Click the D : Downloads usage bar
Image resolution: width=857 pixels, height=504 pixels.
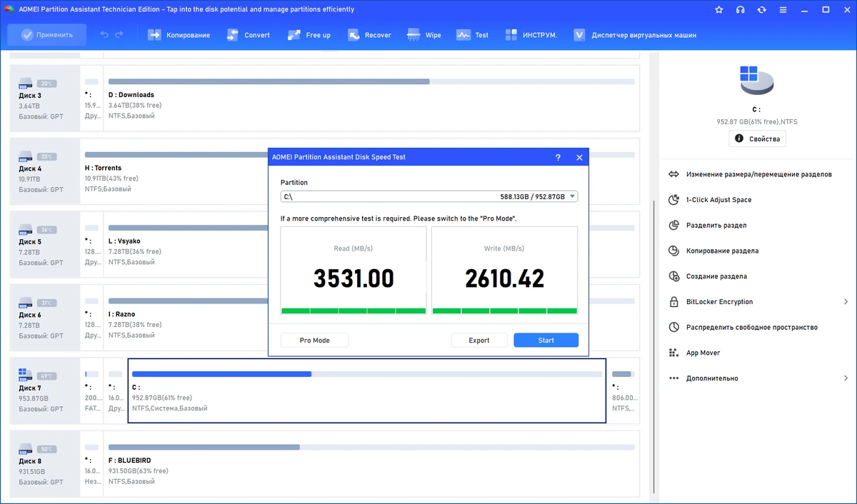coord(371,81)
